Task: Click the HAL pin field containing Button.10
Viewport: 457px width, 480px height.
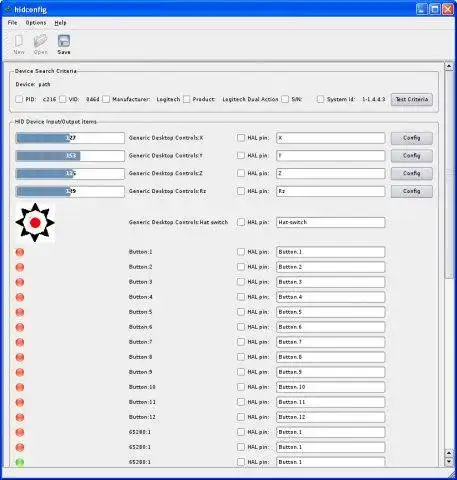Action: (331, 387)
